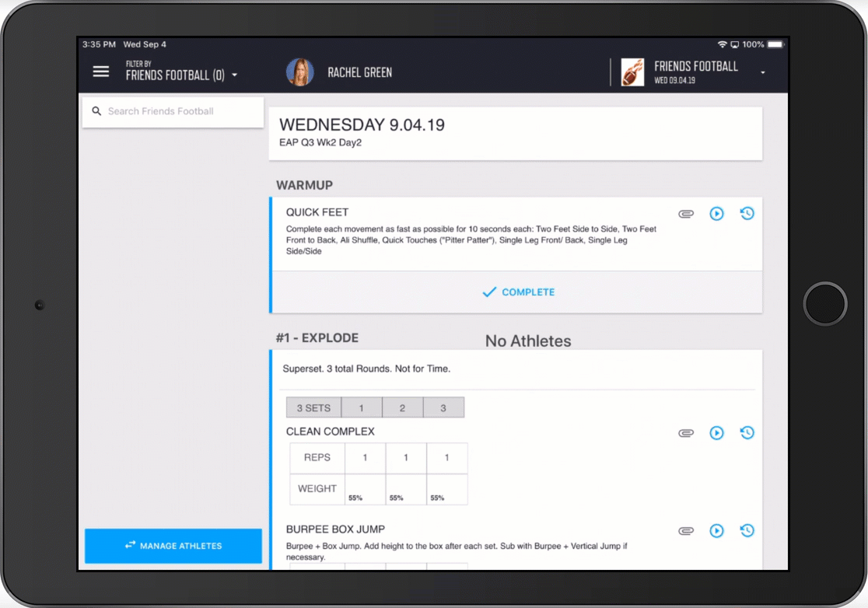The image size is (868, 608).
Task: Open Rachel Green's profile avatar
Action: click(299, 72)
